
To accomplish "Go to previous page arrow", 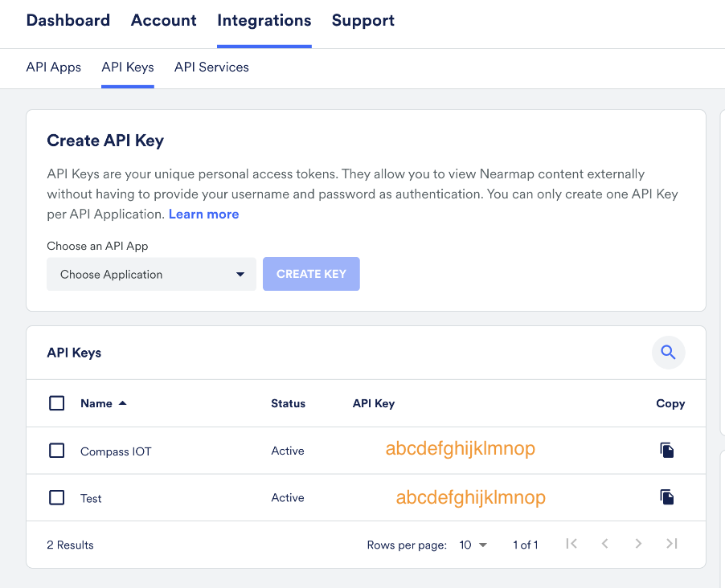I will (604, 544).
